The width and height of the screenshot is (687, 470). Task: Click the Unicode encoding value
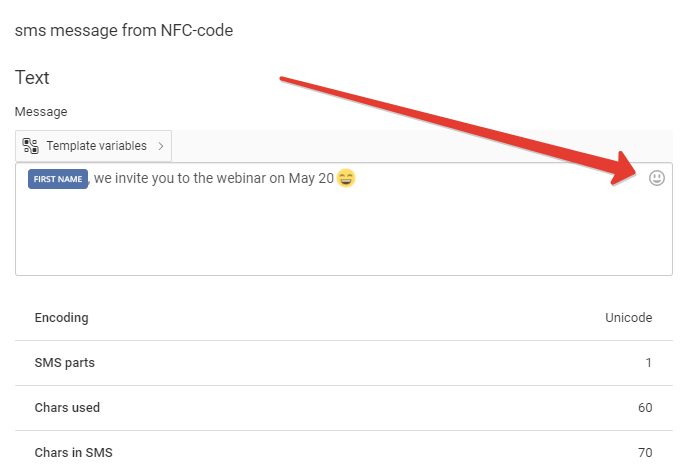[628, 318]
